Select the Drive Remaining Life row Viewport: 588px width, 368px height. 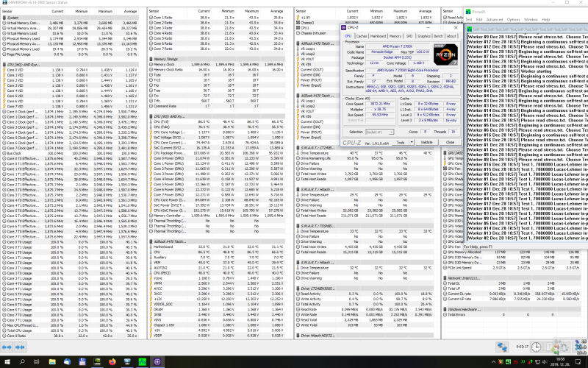tap(365, 158)
